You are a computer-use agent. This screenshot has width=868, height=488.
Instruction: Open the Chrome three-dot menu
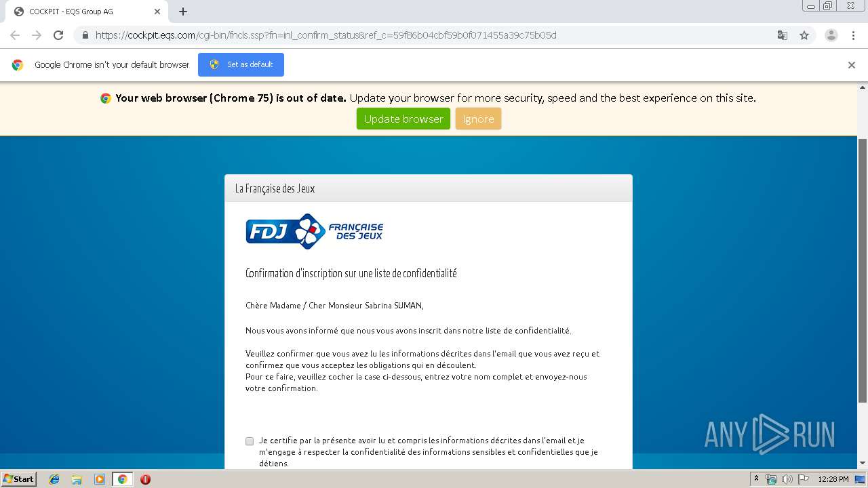click(853, 35)
